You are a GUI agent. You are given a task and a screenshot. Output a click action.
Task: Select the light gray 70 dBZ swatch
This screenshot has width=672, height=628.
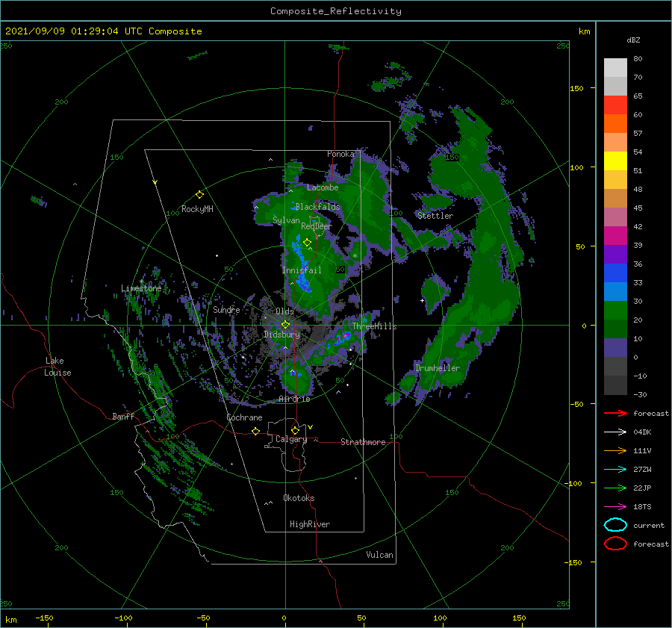(x=615, y=68)
